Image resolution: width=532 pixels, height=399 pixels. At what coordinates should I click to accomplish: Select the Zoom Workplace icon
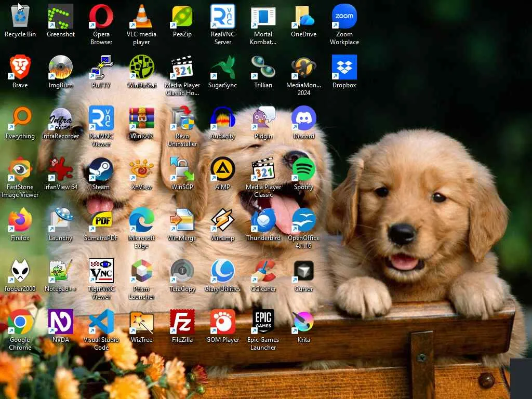pos(344,16)
